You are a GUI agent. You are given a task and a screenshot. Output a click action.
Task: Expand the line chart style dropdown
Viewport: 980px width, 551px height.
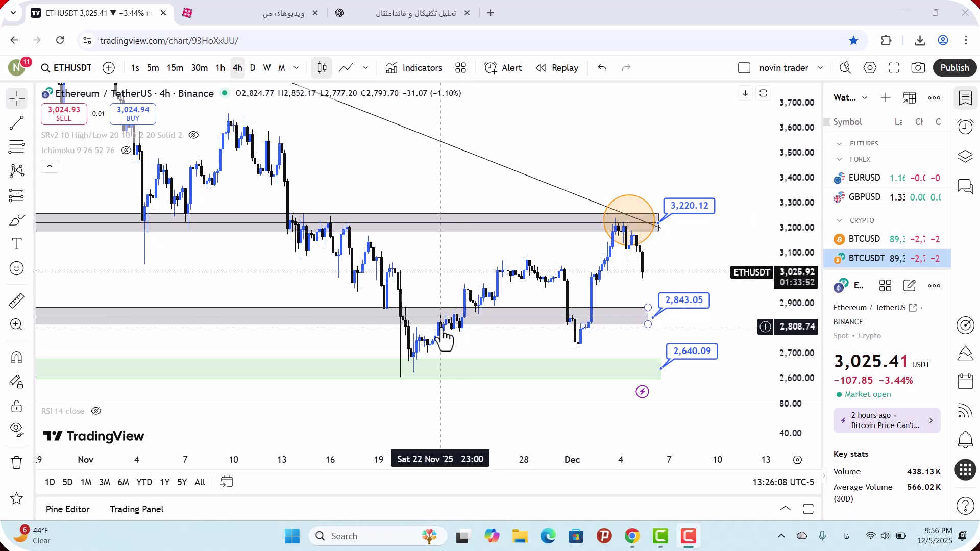point(365,68)
